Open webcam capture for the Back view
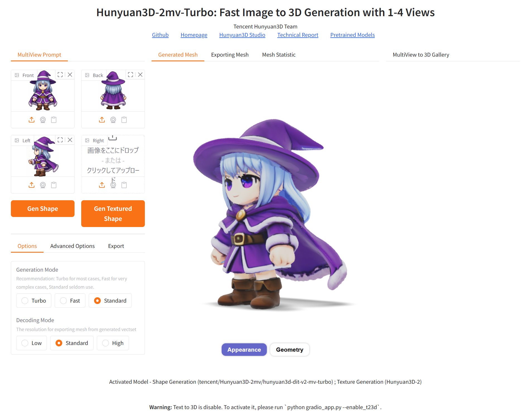 [x=113, y=120]
